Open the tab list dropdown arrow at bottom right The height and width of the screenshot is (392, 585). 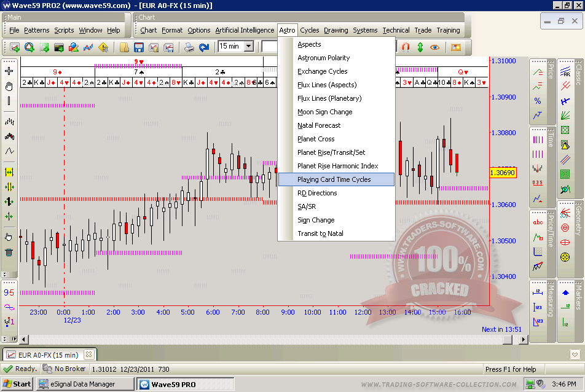pos(575,355)
